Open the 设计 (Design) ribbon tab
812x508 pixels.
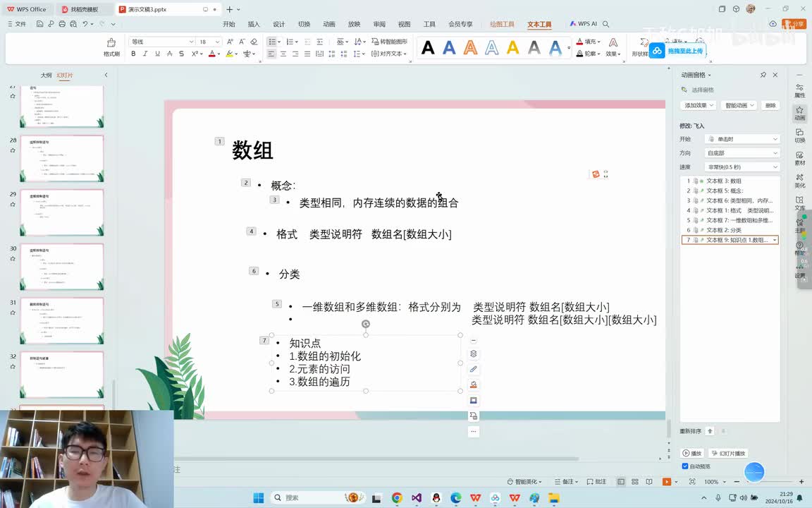[279, 25]
